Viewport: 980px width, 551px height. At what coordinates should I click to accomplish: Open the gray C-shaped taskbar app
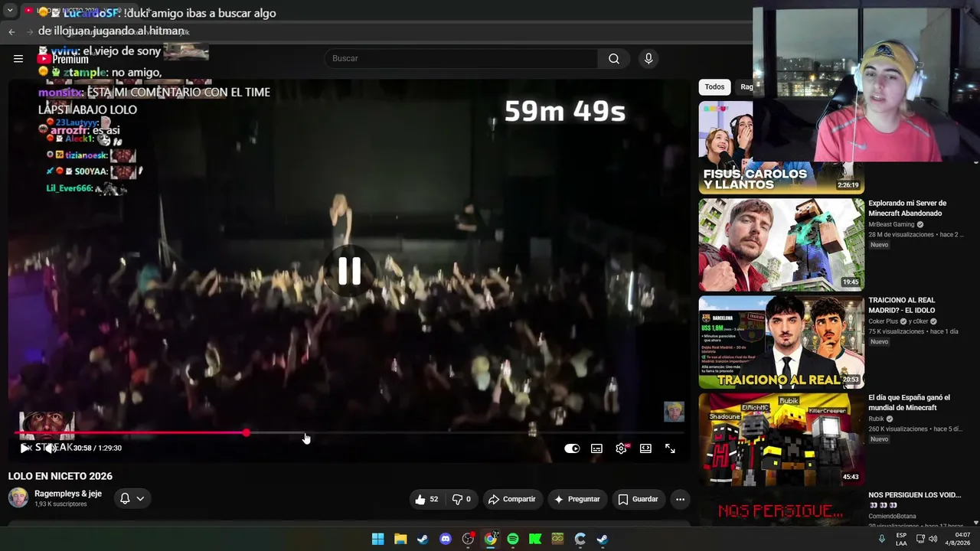pyautogui.click(x=580, y=539)
